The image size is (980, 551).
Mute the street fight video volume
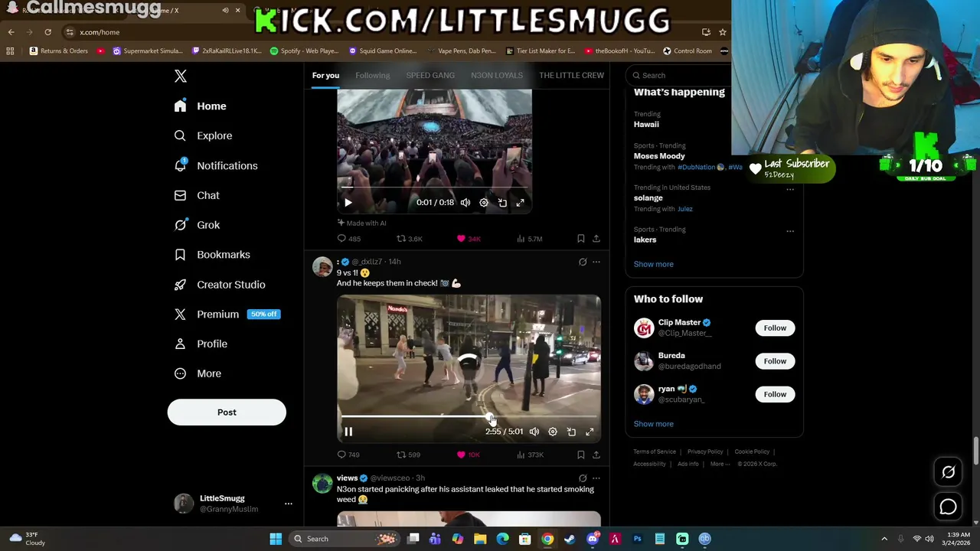(x=534, y=432)
